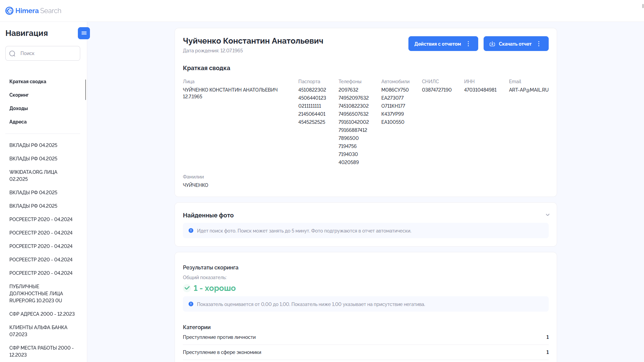The height and width of the screenshot is (362, 644).
Task: Click info icon in scoring notice
Action: (191, 304)
